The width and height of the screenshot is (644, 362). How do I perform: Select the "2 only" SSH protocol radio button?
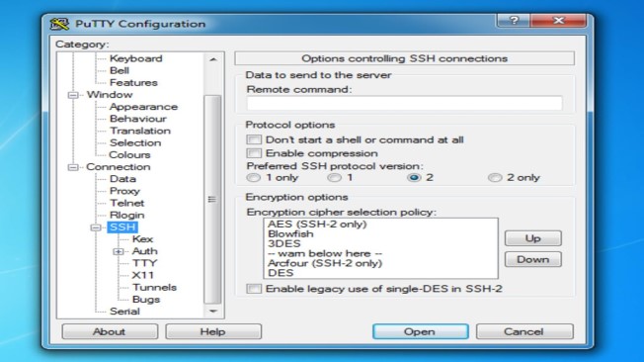pyautogui.click(x=495, y=178)
